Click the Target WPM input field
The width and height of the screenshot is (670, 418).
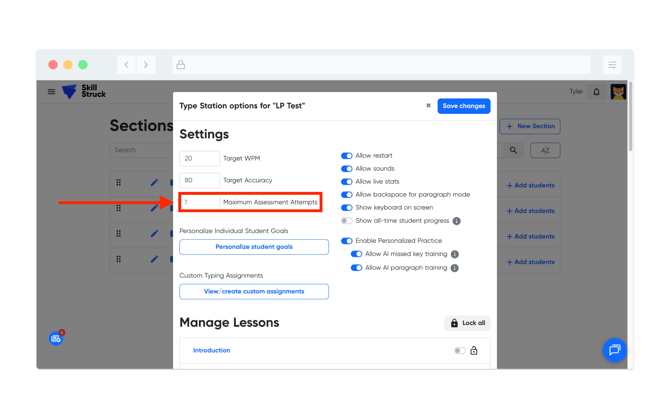click(x=199, y=158)
